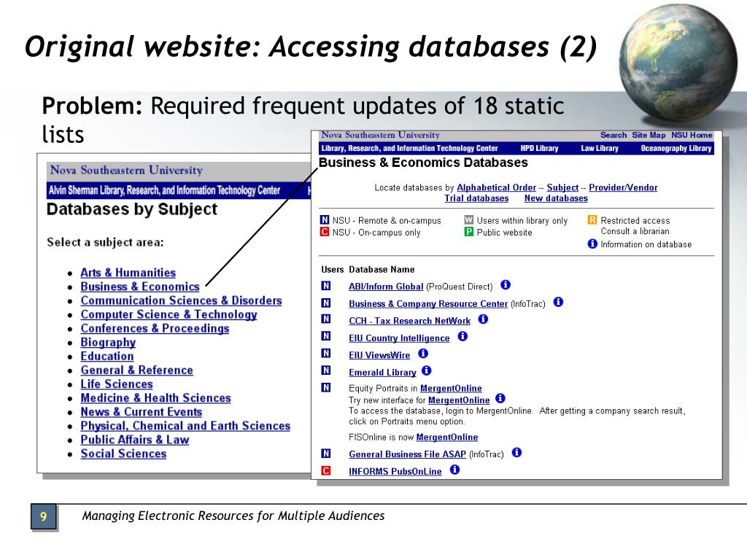
Task: Open Law Library in navigation bar
Action: (x=600, y=148)
